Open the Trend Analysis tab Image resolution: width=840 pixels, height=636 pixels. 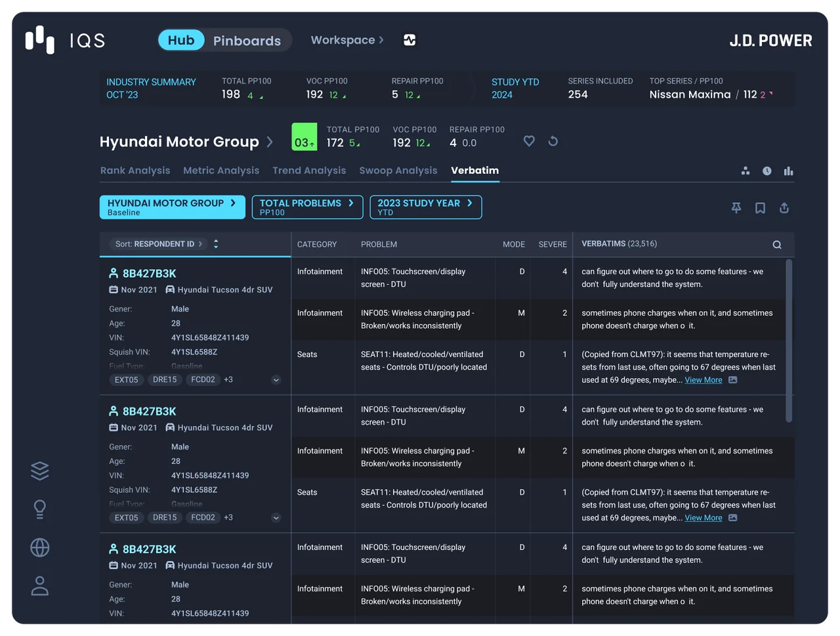click(309, 170)
